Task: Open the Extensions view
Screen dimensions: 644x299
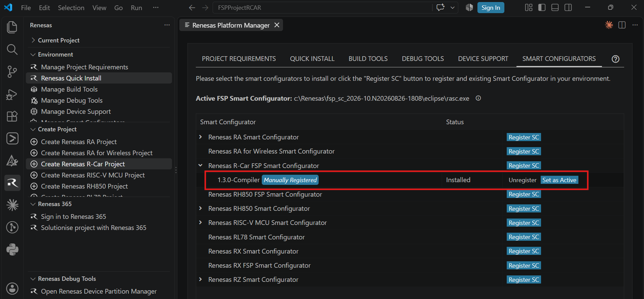Action: pyautogui.click(x=12, y=117)
